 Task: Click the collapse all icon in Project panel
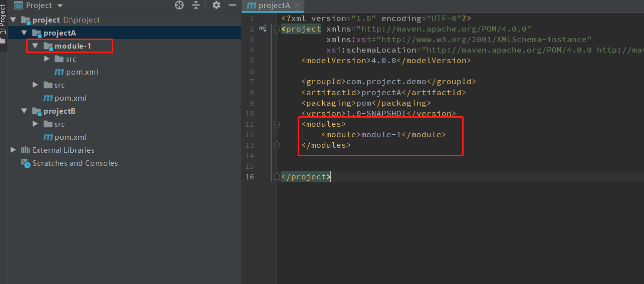coord(196,5)
